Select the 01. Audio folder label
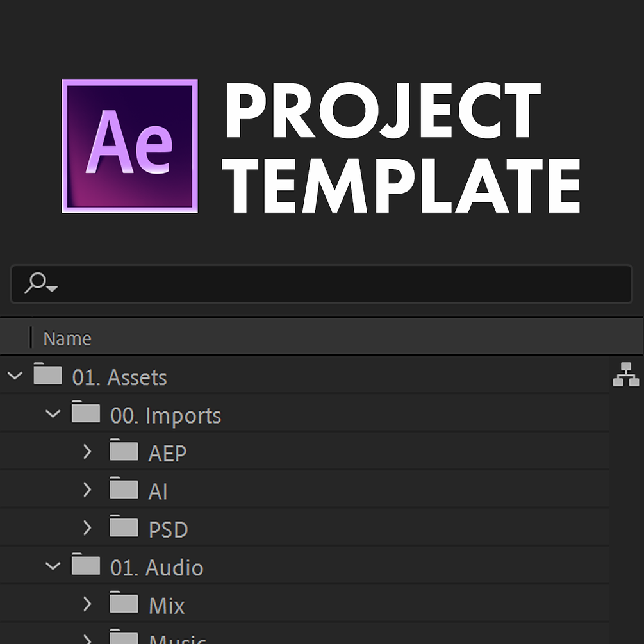This screenshot has width=644, height=644. pyautogui.click(x=157, y=568)
